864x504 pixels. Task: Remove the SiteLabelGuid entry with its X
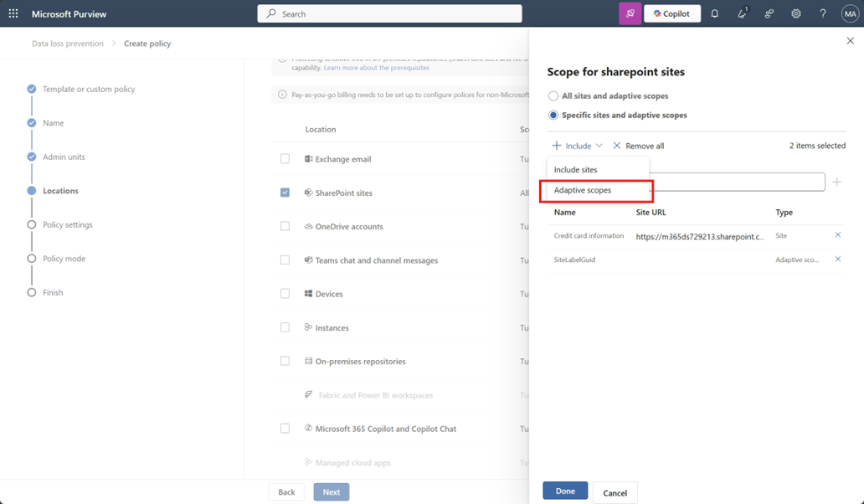pos(837,260)
